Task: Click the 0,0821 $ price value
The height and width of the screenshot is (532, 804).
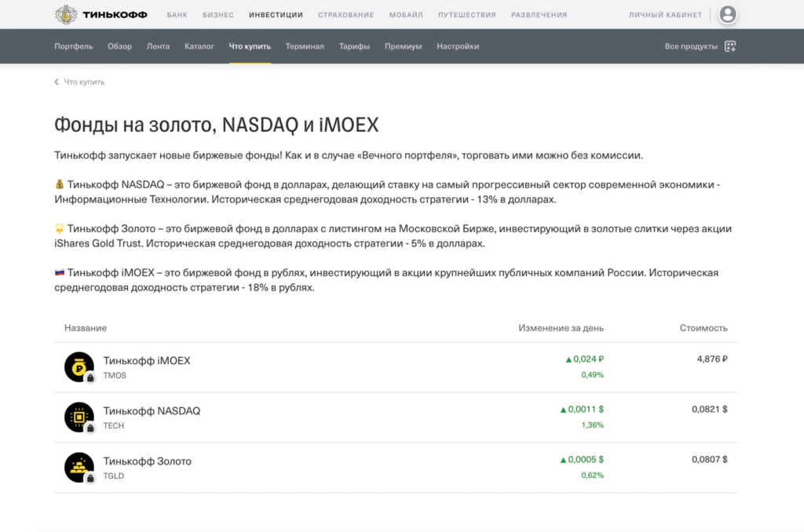Action: click(x=710, y=410)
